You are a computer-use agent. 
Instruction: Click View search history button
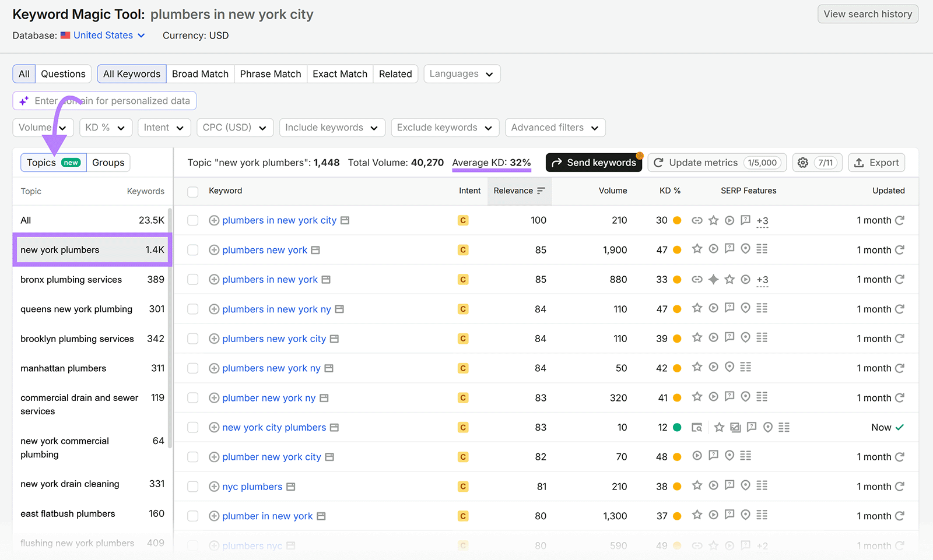point(868,14)
